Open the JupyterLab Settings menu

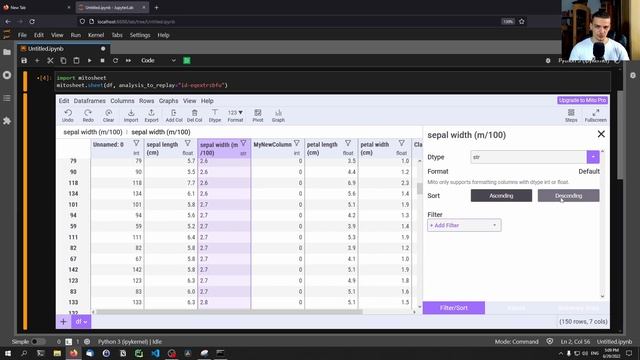140,35
